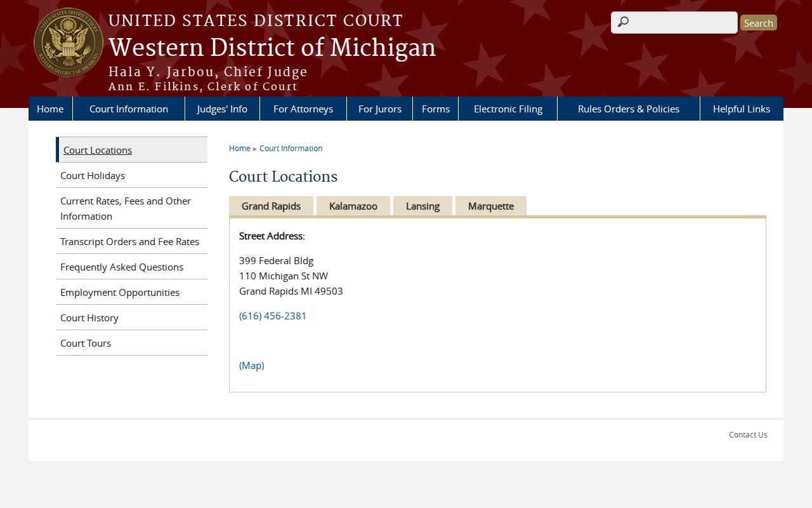Select Court Locations in the sidebar
Viewport: 812px width, 508px height.
click(132, 150)
